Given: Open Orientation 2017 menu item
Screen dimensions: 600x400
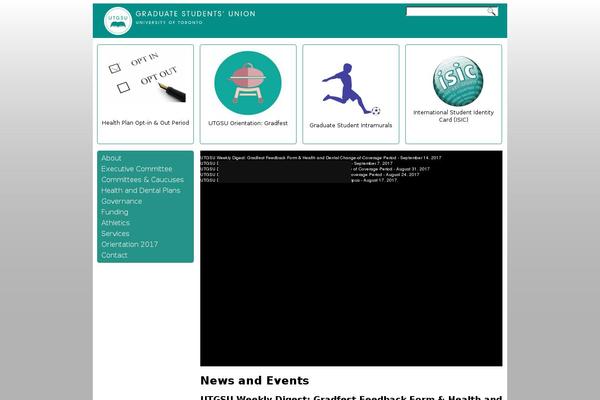Looking at the screenshot, I should coord(129,244).
